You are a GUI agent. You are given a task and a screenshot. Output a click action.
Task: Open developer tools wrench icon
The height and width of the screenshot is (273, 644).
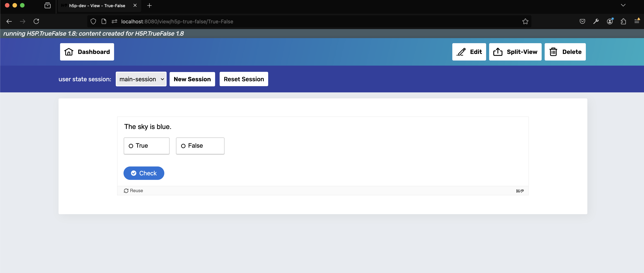tap(596, 21)
